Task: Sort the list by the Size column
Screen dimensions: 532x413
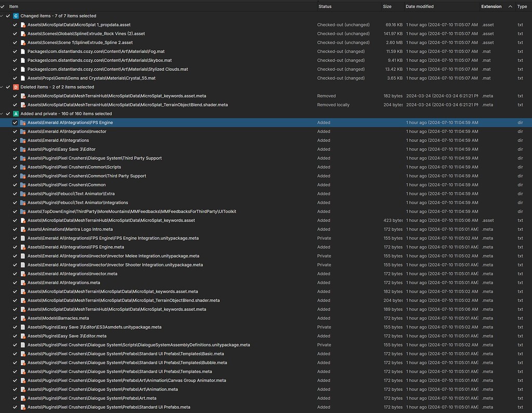Action: [x=387, y=6]
